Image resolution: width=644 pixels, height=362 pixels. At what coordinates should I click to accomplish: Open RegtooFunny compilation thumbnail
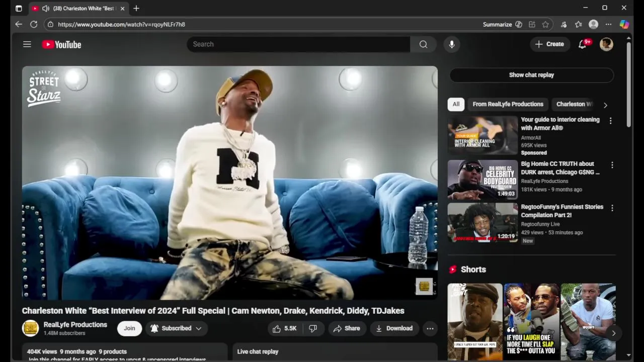(482, 223)
